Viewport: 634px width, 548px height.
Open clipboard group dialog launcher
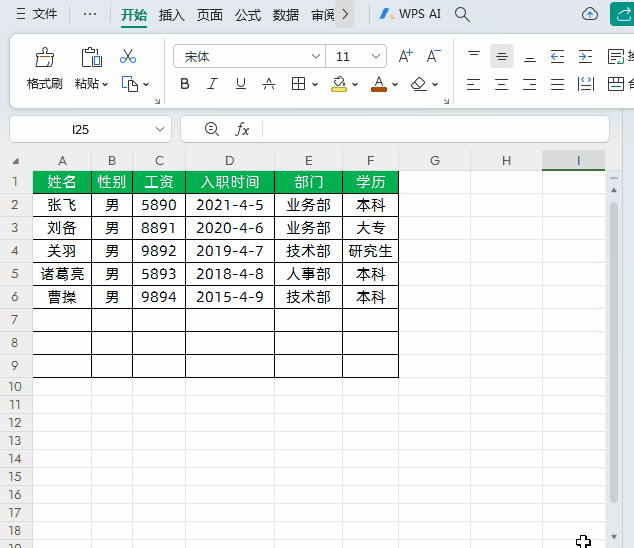(157, 102)
